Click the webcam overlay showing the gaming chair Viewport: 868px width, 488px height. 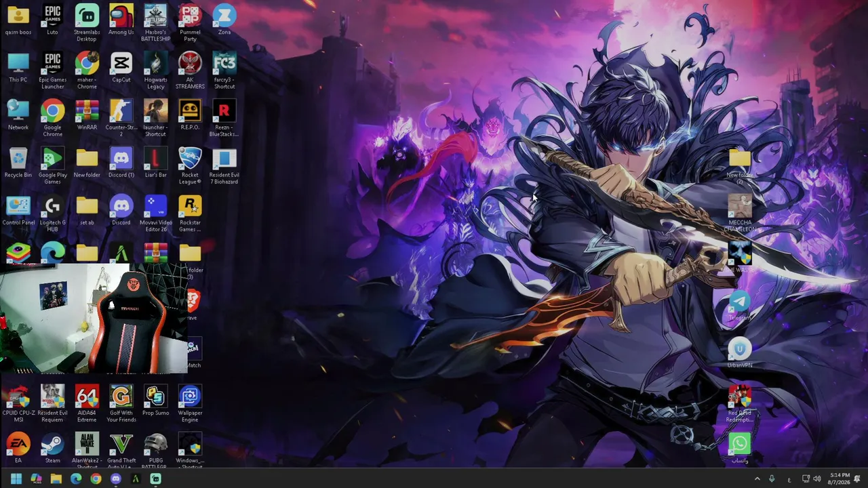[94, 319]
